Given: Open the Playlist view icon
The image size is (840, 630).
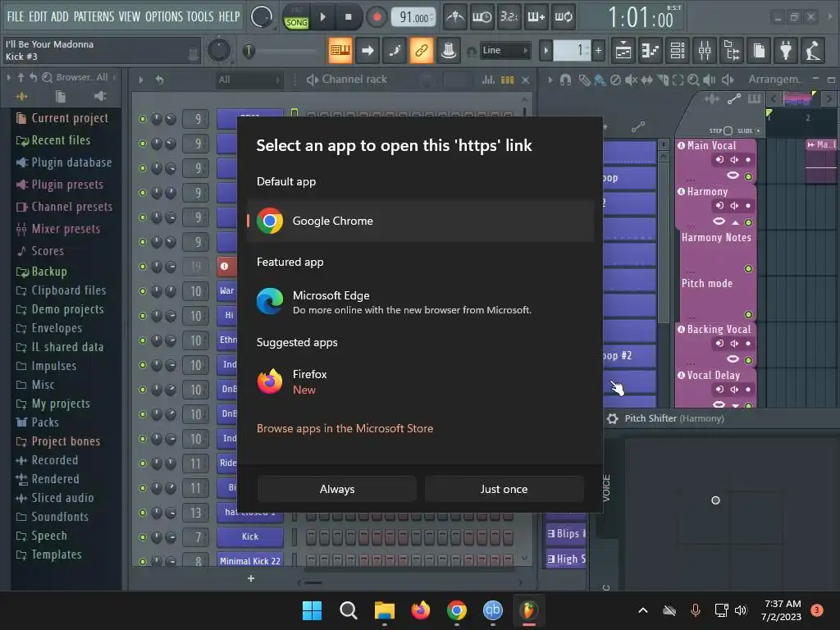Looking at the screenshot, I should click(x=623, y=51).
